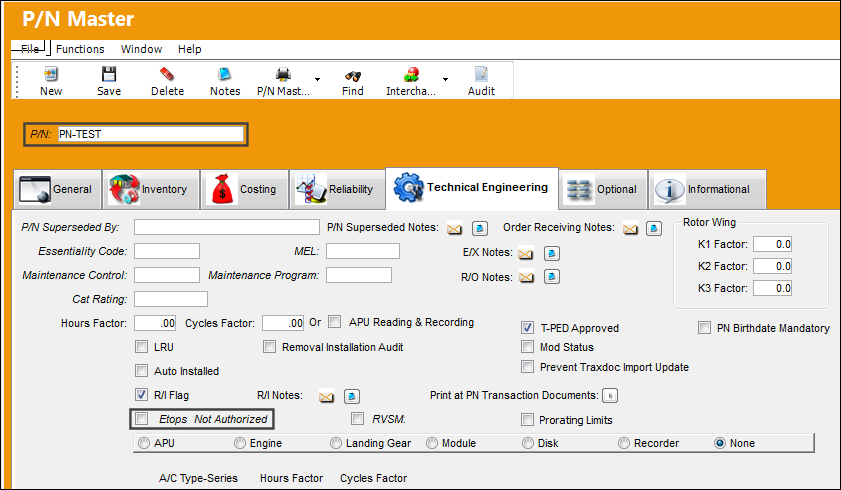Viewport: 841px width, 490px height.
Task: Enable the RVSM checkbox
Action: [x=357, y=419]
